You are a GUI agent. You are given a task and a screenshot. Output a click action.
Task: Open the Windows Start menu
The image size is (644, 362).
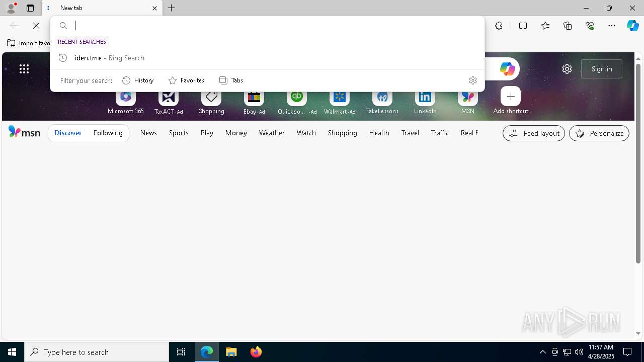click(x=12, y=352)
